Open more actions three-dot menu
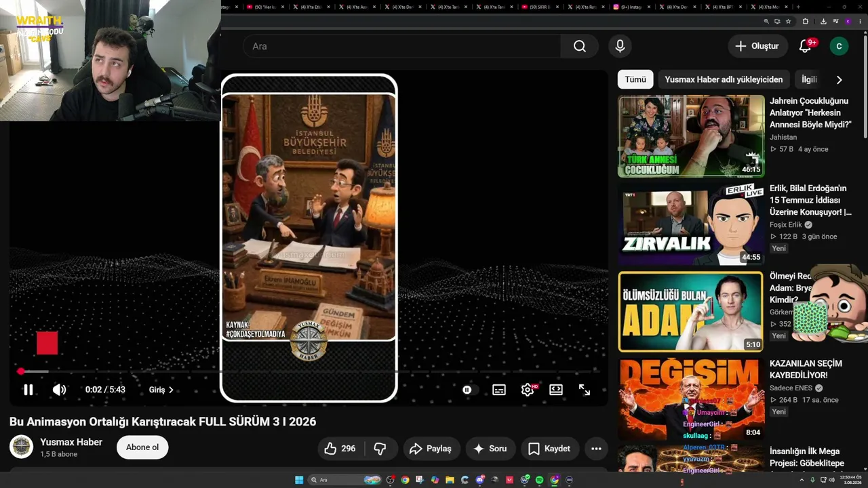The image size is (868, 488). 596,449
